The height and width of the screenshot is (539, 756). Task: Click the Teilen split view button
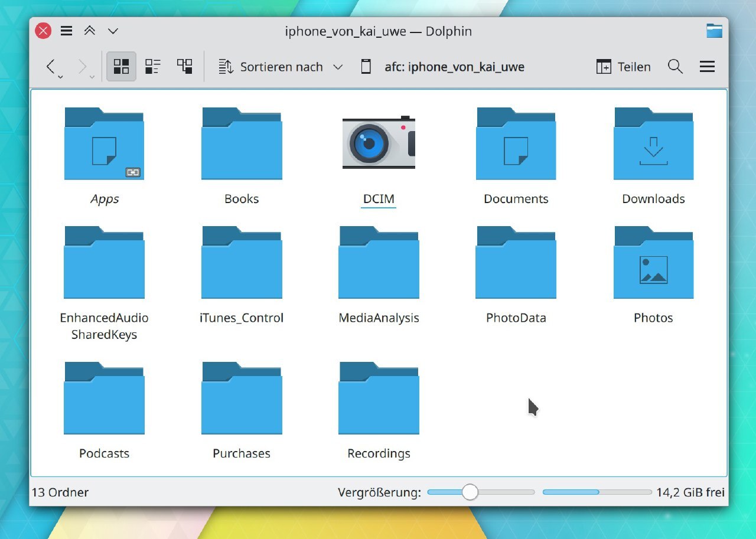(623, 67)
